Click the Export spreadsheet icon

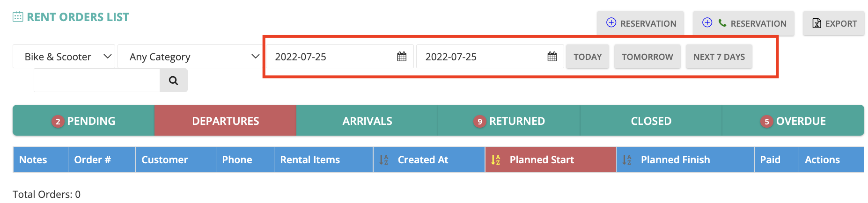[x=817, y=23]
